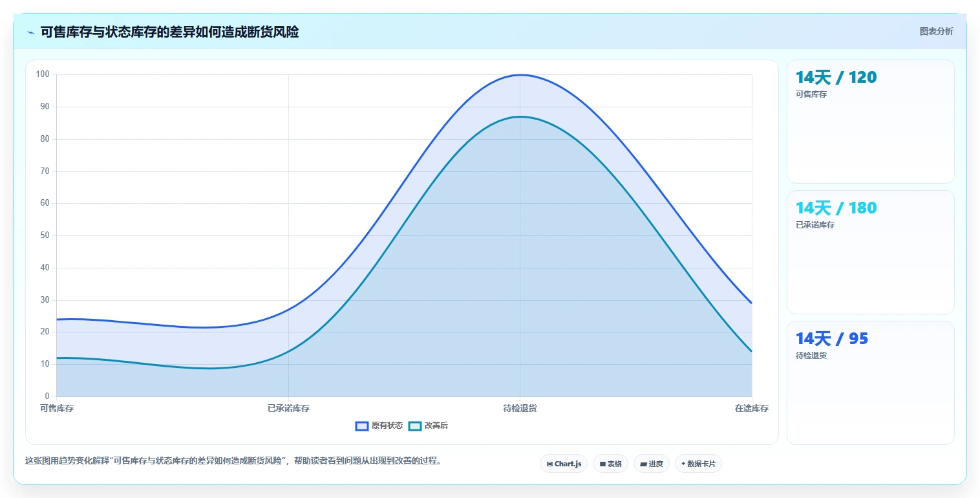980x498 pixels.
Task: Click the 改善后 line peak at 待检退货
Action: click(520, 117)
